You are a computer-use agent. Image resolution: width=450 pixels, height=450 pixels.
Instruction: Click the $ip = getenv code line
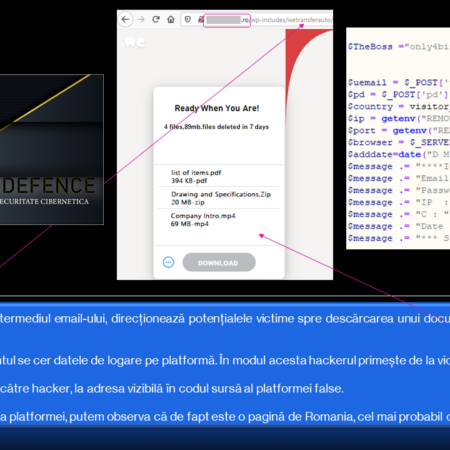tap(399, 118)
